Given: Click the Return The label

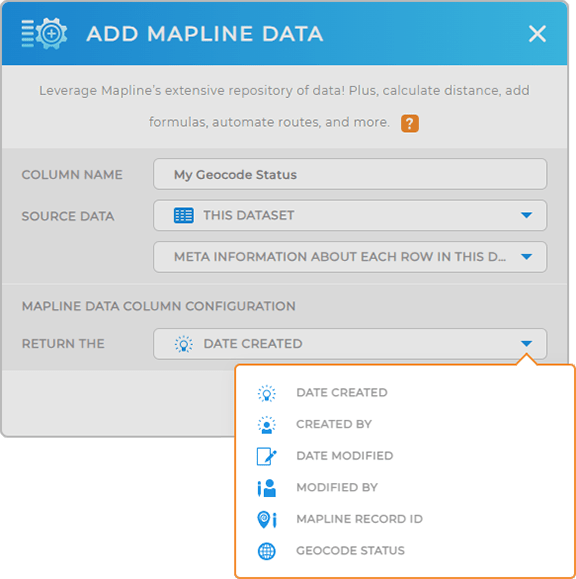Looking at the screenshot, I should coord(63,344).
